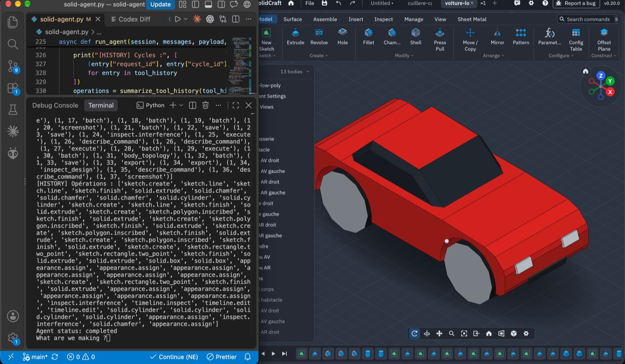The image size is (625, 364).
Task: Open the 13 bodies dropdown
Action: (295, 72)
